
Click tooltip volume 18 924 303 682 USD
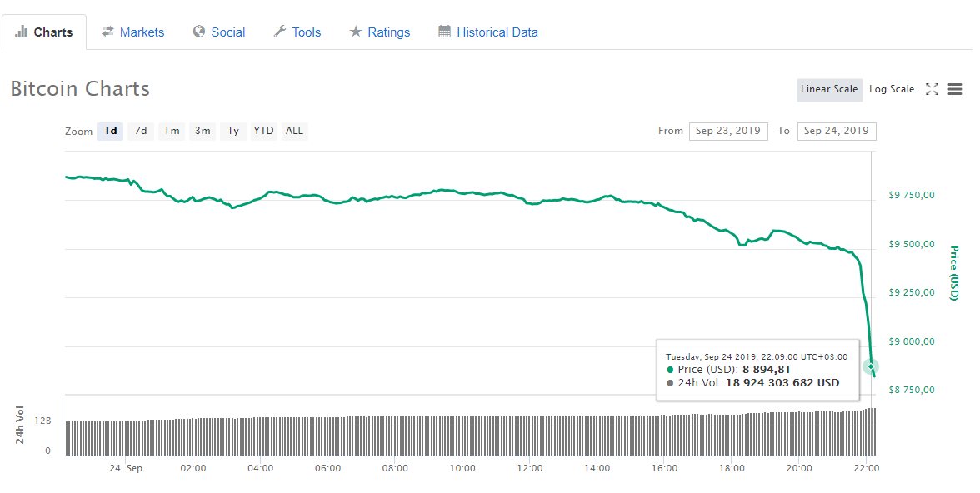coord(782,383)
